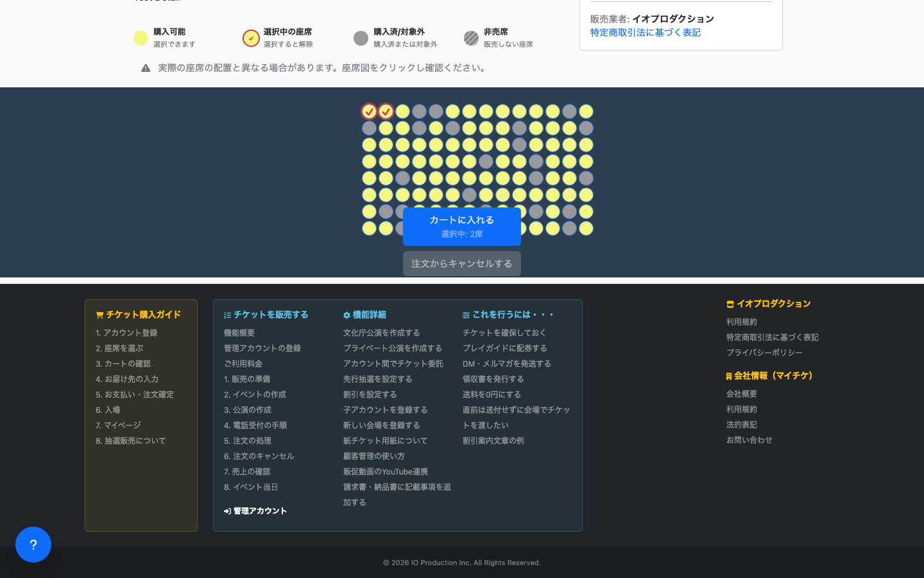Open the ご利用料金 link

point(243,363)
